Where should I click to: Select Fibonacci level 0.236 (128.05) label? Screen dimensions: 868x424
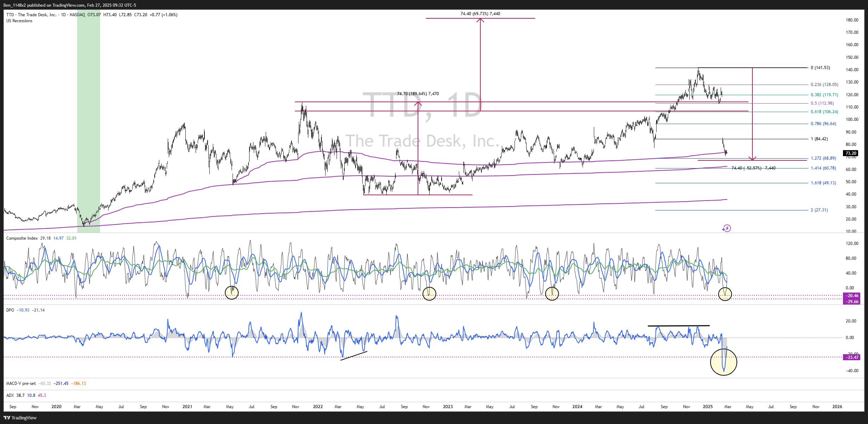[x=824, y=85]
